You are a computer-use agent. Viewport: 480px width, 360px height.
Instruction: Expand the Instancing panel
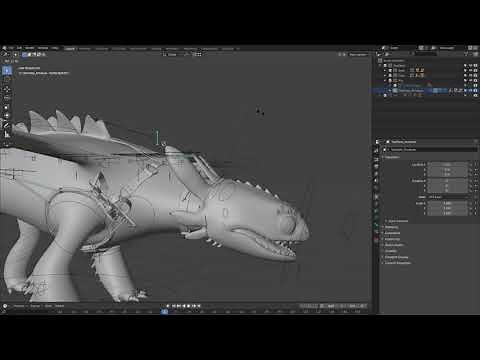coord(392,239)
